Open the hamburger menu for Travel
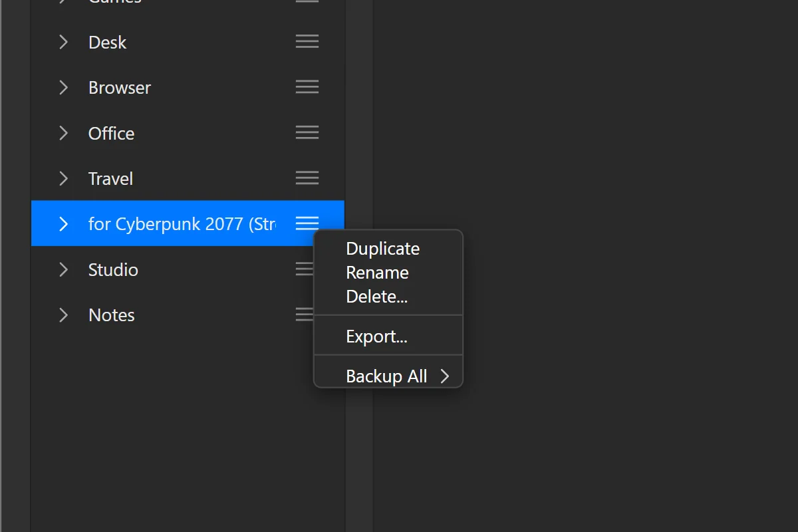Viewport: 798px width, 532px height. coord(307,178)
